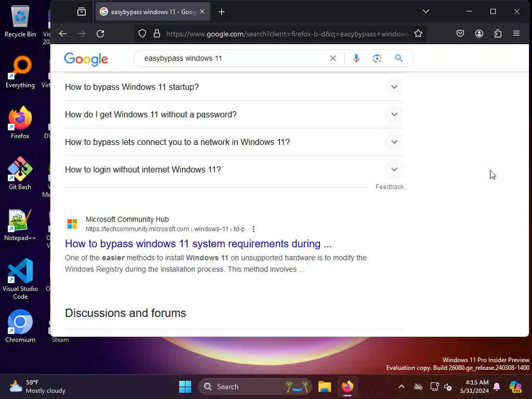Click the Feedback link under questions
Screen dimensions: 532x399
390,187
